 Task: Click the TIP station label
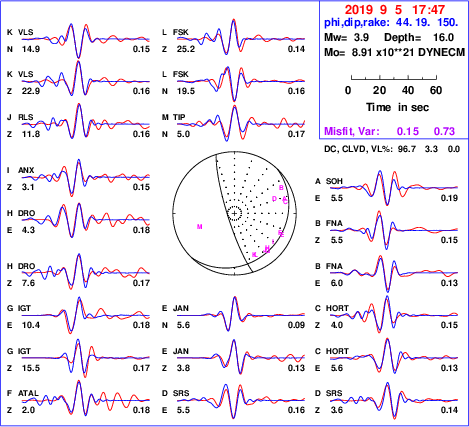point(179,117)
